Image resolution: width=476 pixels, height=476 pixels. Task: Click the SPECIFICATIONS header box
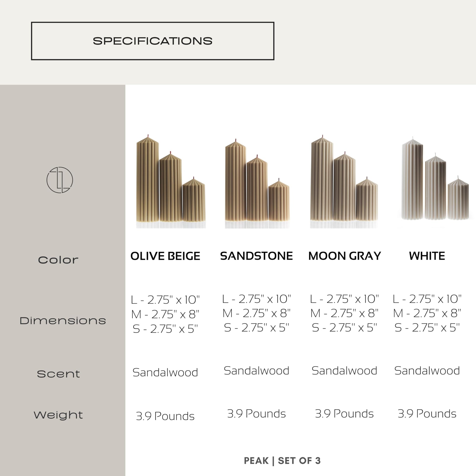[152, 41]
